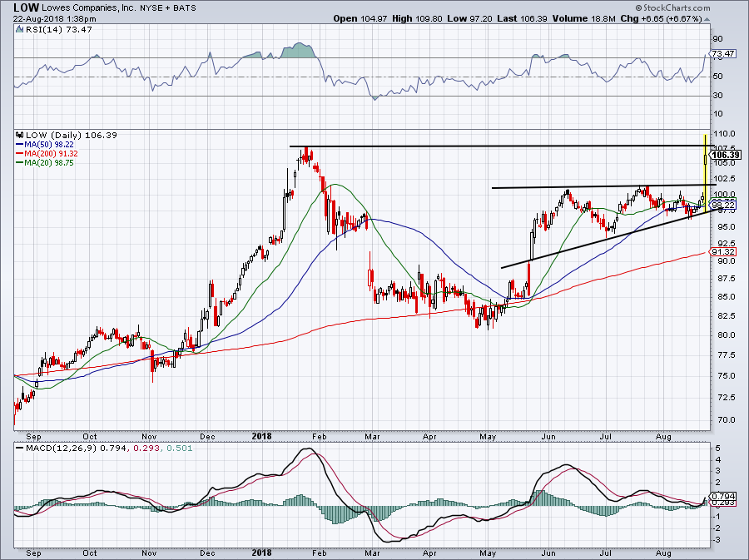Click the 87.5 price axis label

point(724,279)
